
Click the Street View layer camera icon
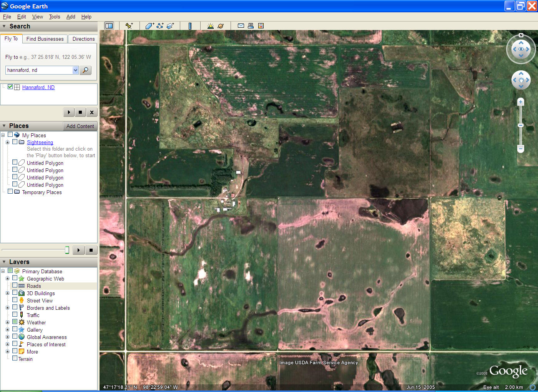(x=22, y=301)
